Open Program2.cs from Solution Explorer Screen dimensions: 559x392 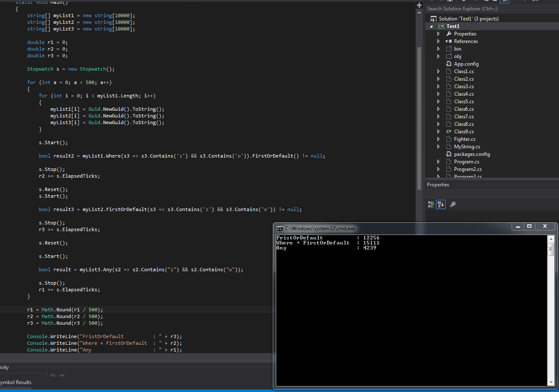point(468,169)
